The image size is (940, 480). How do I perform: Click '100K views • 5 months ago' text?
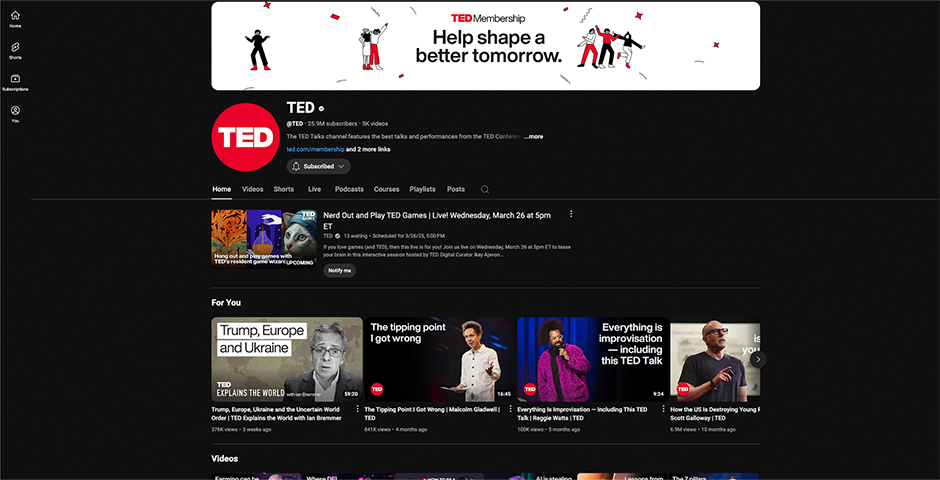549,429
